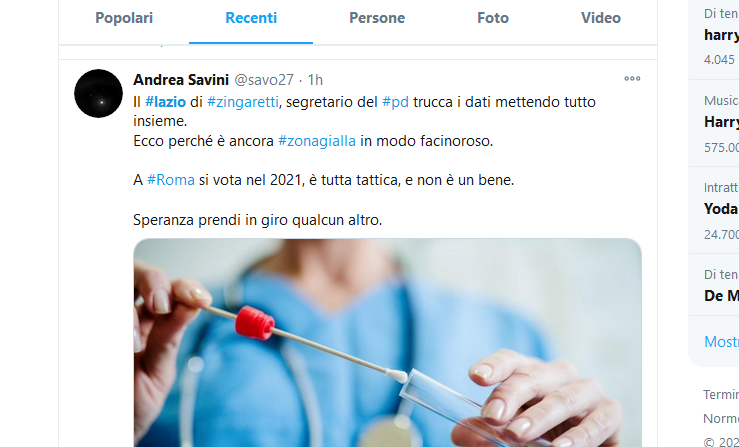The width and height of the screenshot is (739, 447).
Task: Open the @savo27 handle link
Action: pyautogui.click(x=264, y=80)
